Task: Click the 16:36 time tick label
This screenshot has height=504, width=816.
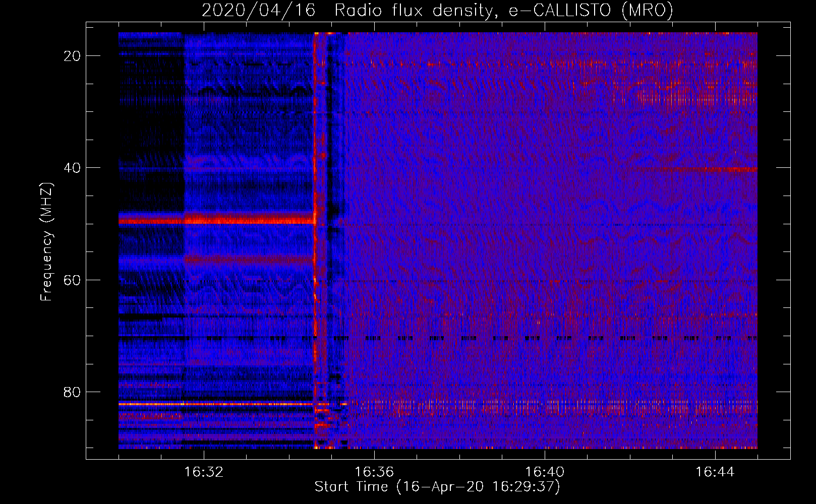Action: [x=374, y=472]
